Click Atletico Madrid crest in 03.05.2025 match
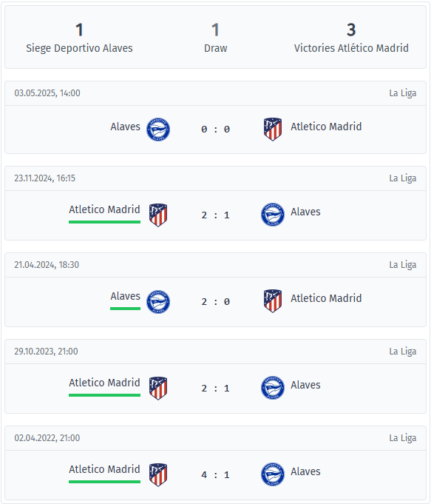 point(273,130)
